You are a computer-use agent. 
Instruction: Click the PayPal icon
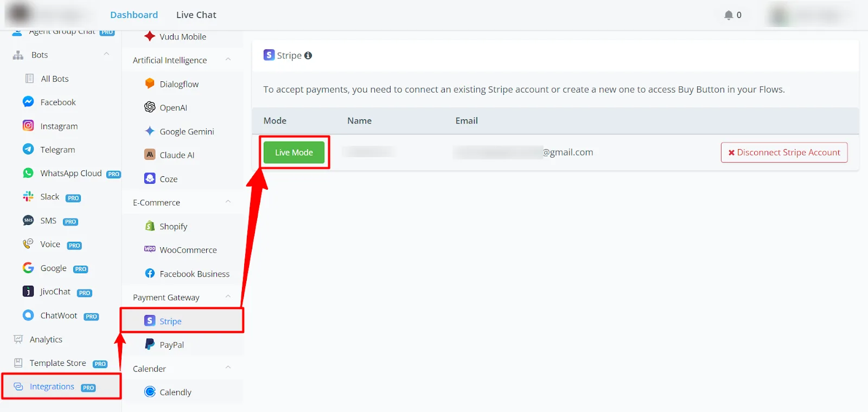pos(150,344)
